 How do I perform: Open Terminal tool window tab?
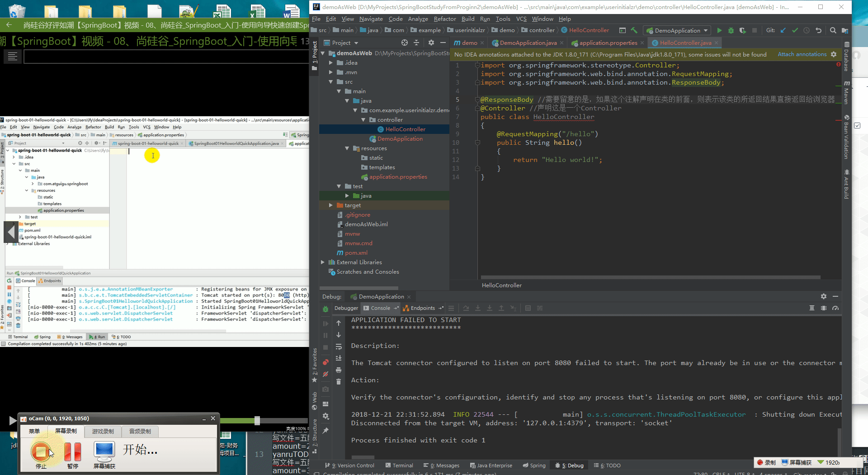(399, 465)
